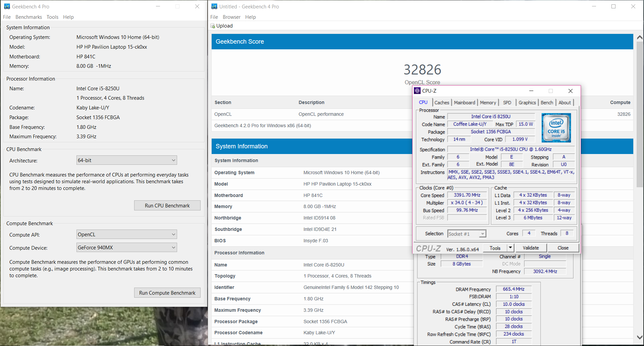The width and height of the screenshot is (644, 346).
Task: Click the Max TDP 15.0 W field
Action: tap(526, 124)
